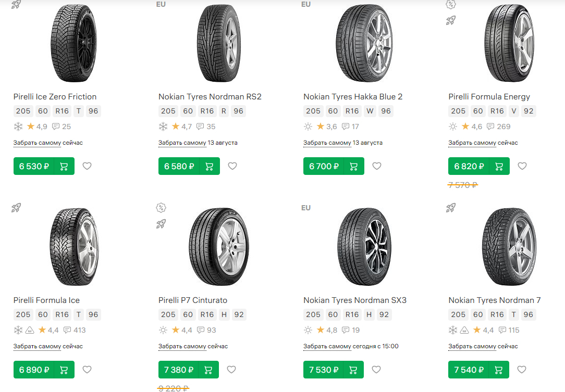Save Pirelli Formula Ice to favorites

(x=87, y=370)
